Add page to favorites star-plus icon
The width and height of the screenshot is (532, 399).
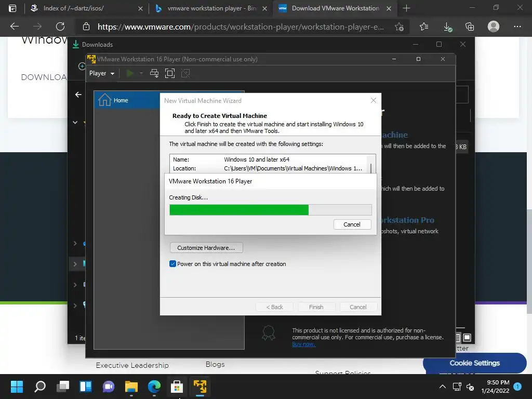(x=400, y=27)
